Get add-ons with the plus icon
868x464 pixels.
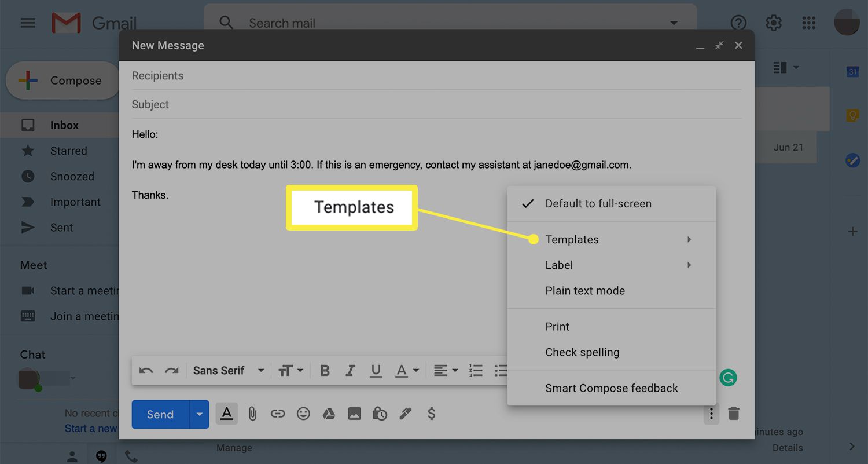click(852, 232)
